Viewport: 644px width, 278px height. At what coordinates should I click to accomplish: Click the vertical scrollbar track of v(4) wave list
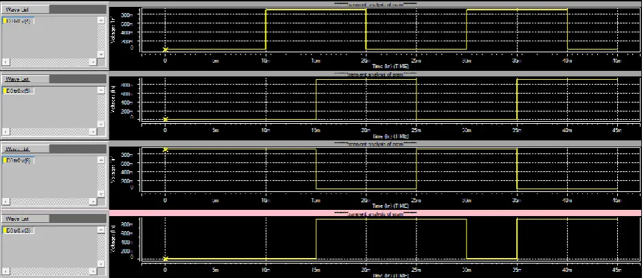(101, 37)
